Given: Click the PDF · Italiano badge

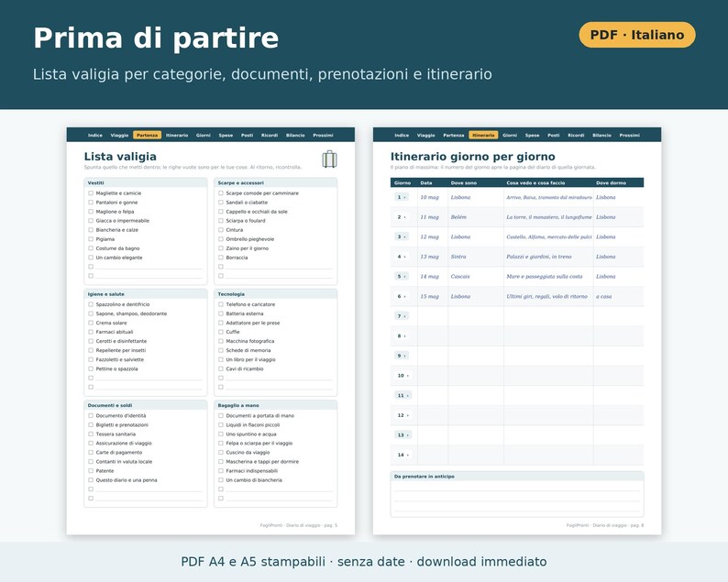Looking at the screenshot, I should 637,35.
